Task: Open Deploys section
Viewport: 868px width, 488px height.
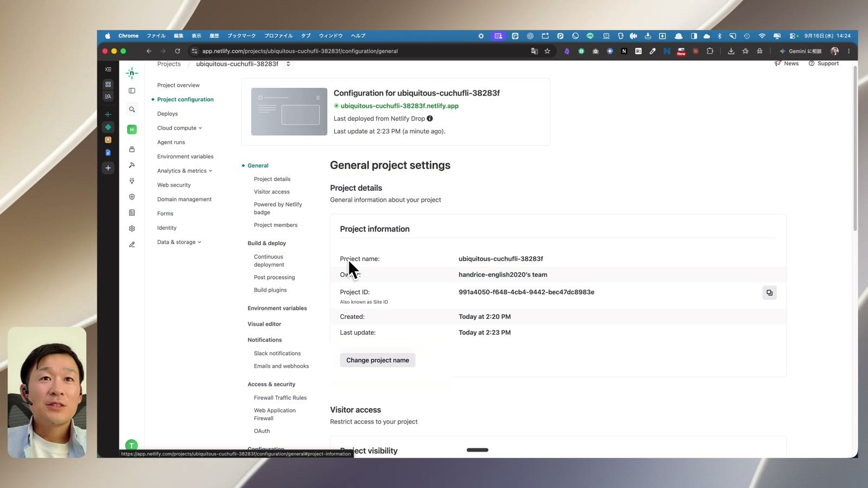Action: (x=168, y=114)
